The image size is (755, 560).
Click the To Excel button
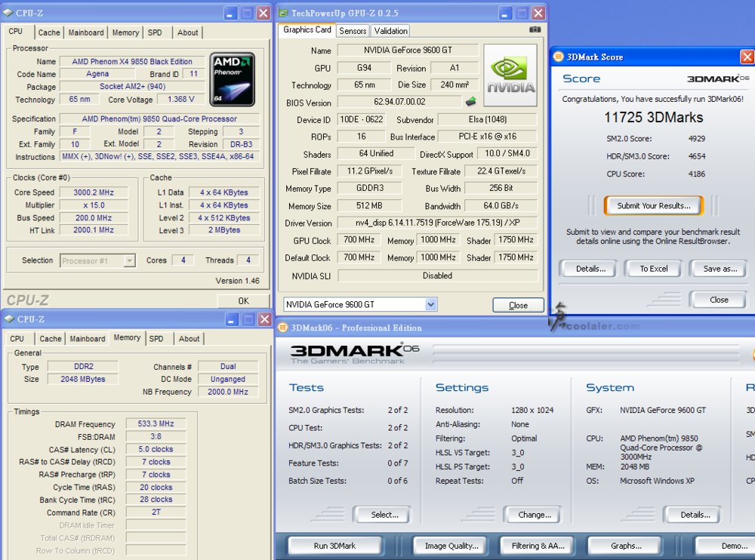tap(653, 269)
